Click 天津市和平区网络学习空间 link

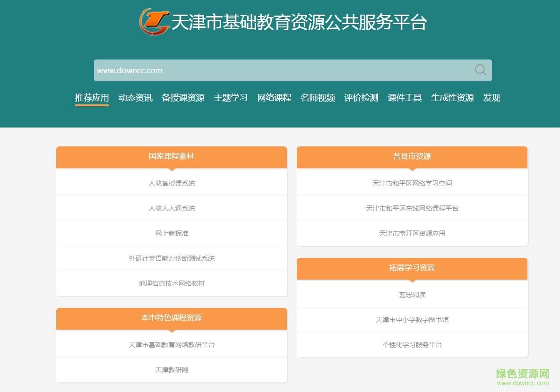coord(412,183)
